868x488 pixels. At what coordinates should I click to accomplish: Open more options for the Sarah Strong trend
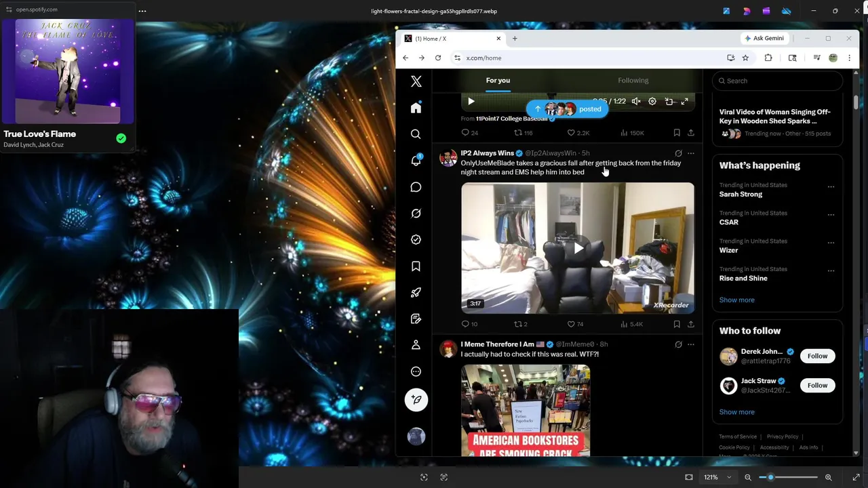click(831, 186)
